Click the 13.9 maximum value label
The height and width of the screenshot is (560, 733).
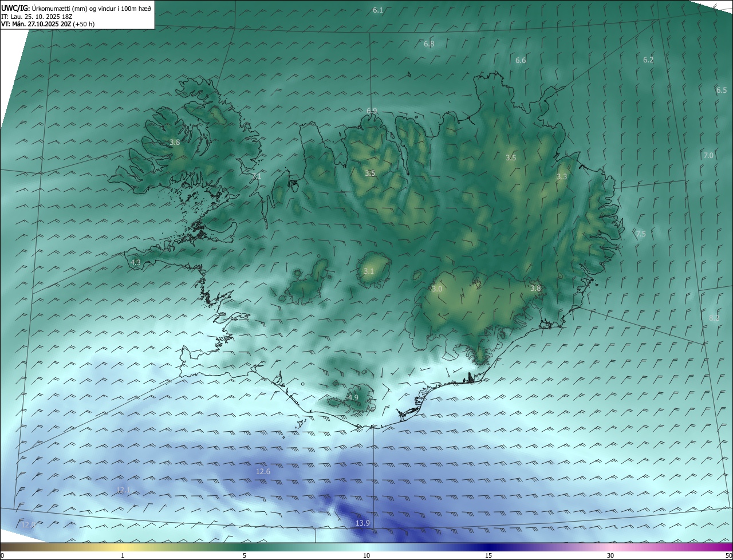tap(362, 523)
